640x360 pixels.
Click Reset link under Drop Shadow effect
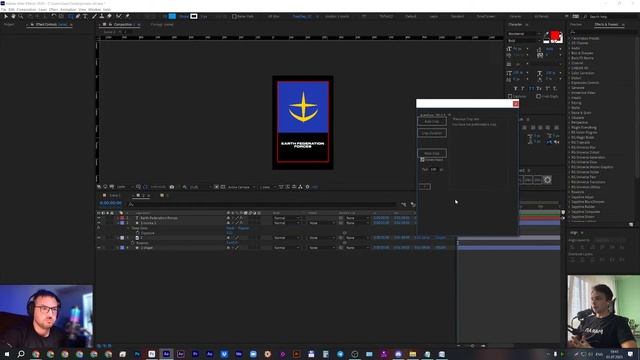tap(230, 228)
